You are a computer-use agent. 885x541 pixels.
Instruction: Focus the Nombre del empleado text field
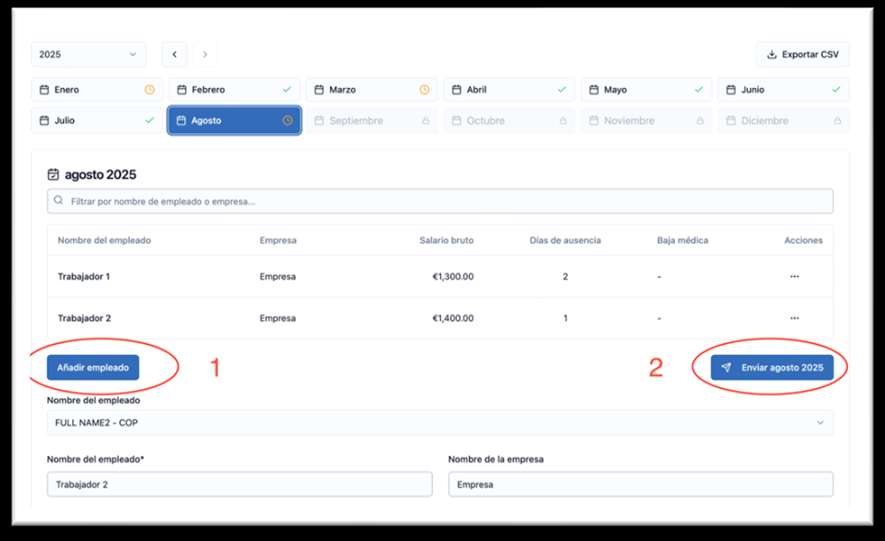[239, 484]
